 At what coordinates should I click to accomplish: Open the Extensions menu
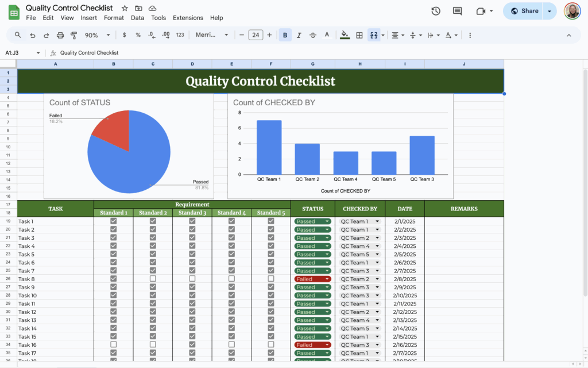click(x=188, y=17)
